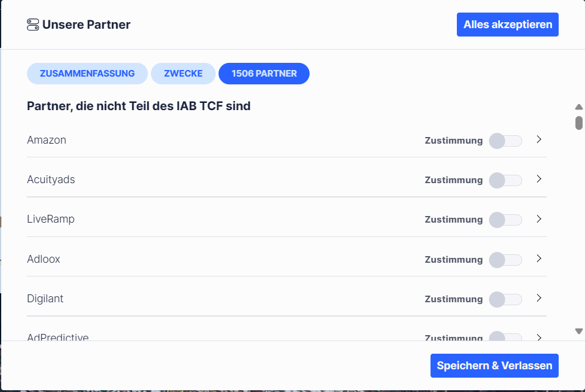585x392 pixels.
Task: Switch on Adloox consent
Action: [505, 260]
